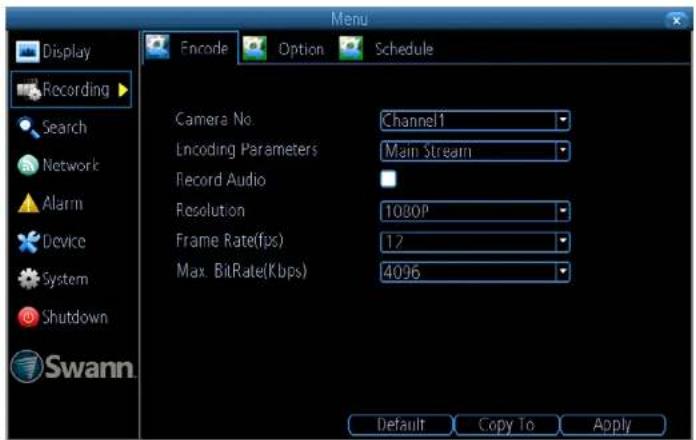Image resolution: width=696 pixels, height=440 pixels.
Task: Open the Recording menu
Action: (x=71, y=90)
